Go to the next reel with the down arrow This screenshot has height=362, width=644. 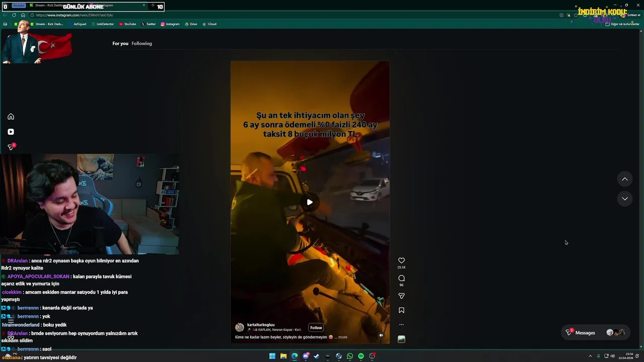pos(625,199)
